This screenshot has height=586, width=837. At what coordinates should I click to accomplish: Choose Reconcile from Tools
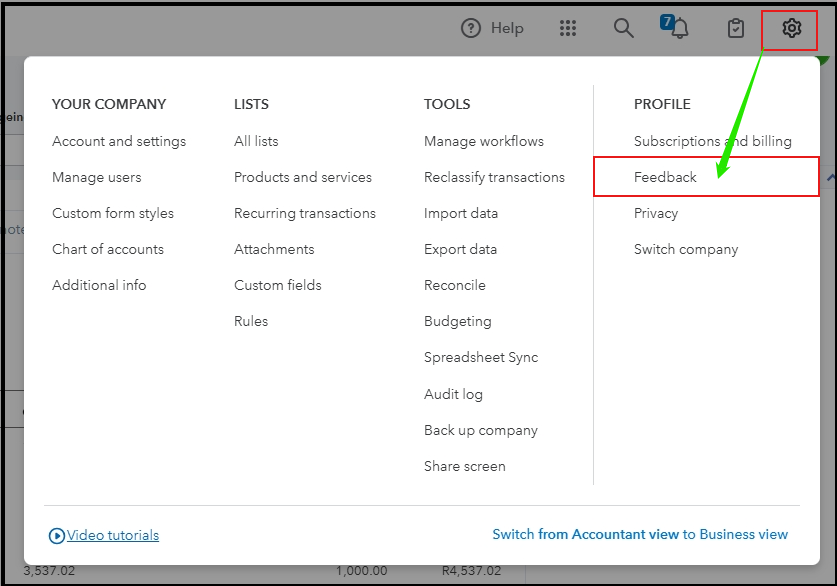point(455,285)
